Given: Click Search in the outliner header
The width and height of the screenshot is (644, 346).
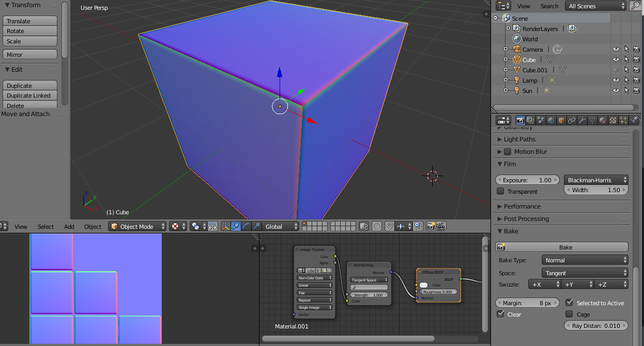Looking at the screenshot, I should (549, 6).
